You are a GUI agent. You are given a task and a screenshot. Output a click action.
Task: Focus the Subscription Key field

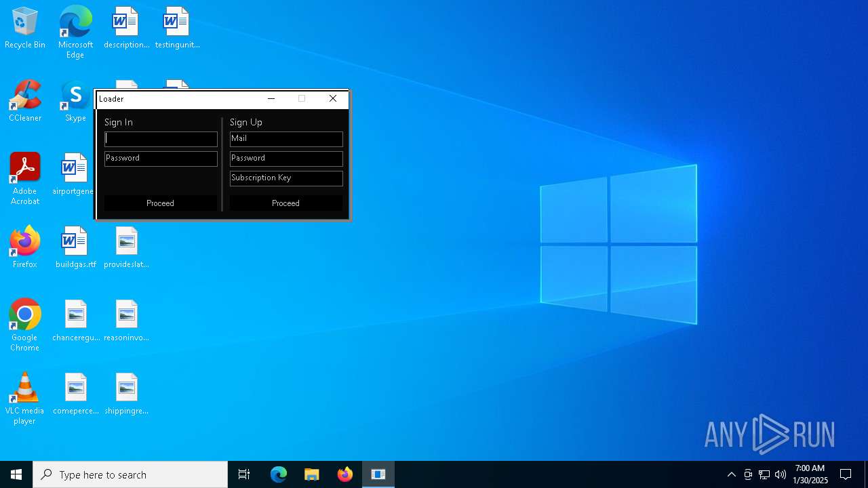pos(286,178)
